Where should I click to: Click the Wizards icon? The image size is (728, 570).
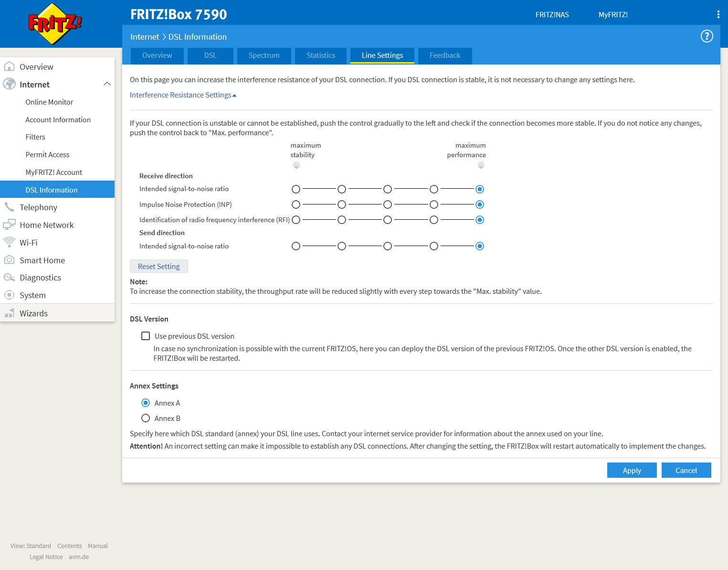(9, 313)
